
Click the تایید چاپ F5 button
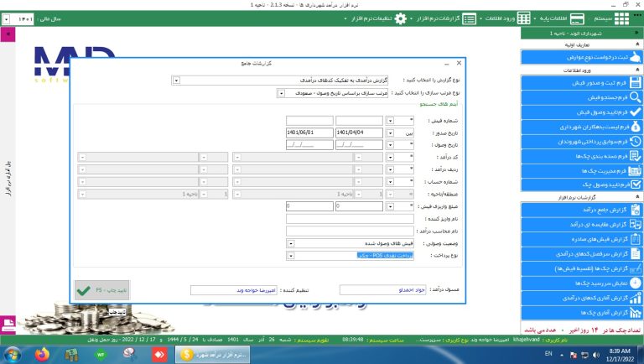[91, 290]
